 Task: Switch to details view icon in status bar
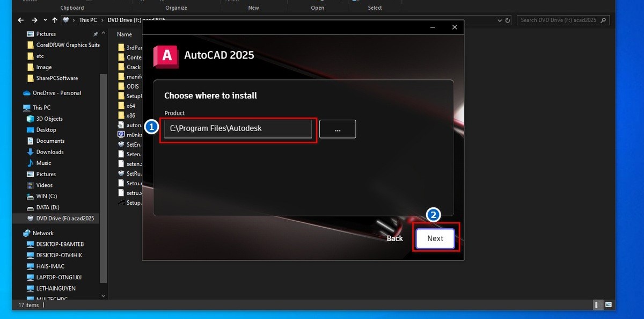click(x=597, y=305)
